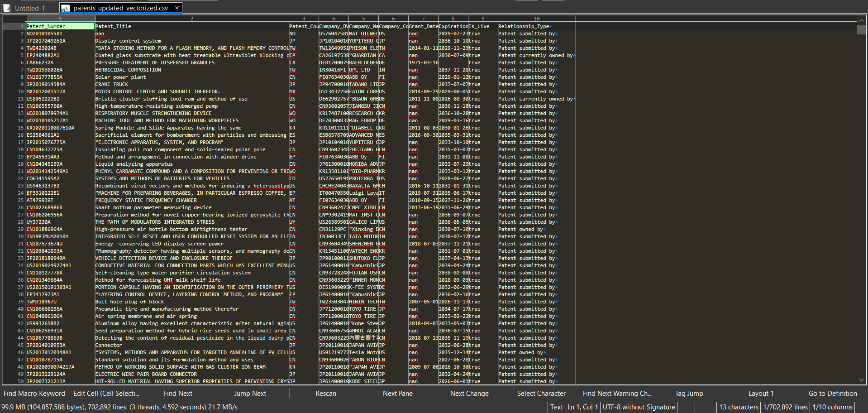Click Edit Cell in the function bar
Image resolution: width=868 pixels, height=413 pixels.
click(x=106, y=394)
